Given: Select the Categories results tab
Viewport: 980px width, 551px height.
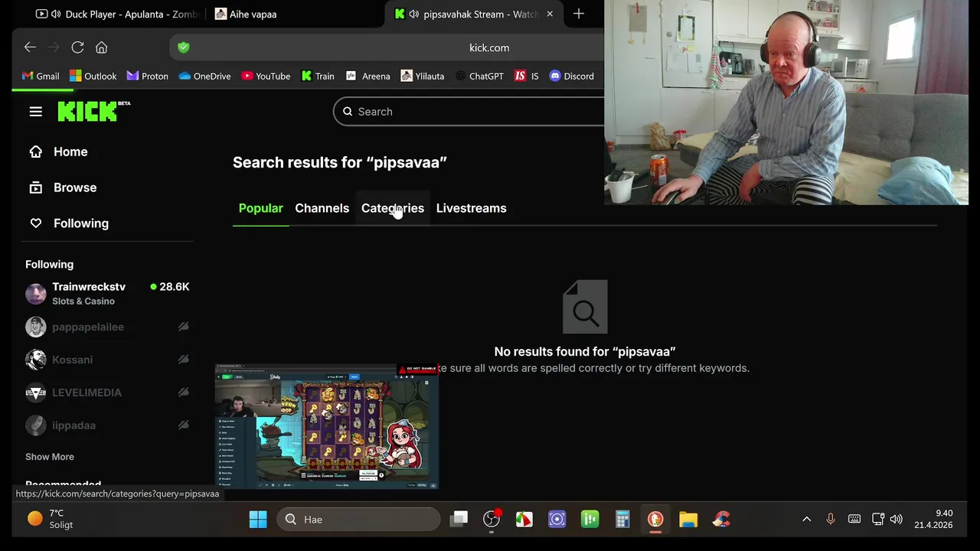Looking at the screenshot, I should [x=392, y=208].
